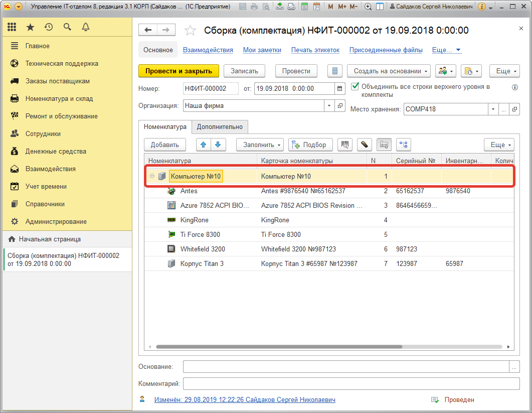Click the data collection terminal icon button
532x413 pixels.
click(365, 145)
